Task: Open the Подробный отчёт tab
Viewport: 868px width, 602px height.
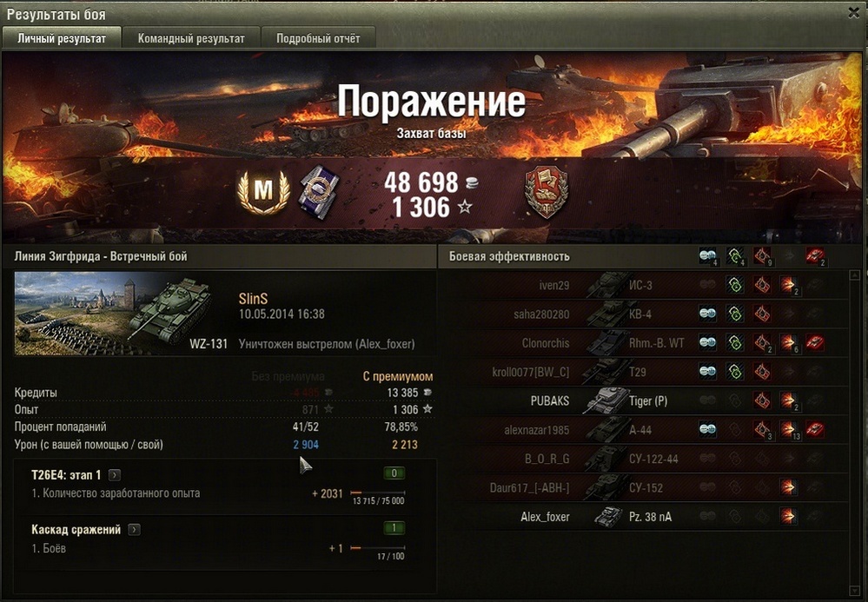Action: [x=318, y=38]
